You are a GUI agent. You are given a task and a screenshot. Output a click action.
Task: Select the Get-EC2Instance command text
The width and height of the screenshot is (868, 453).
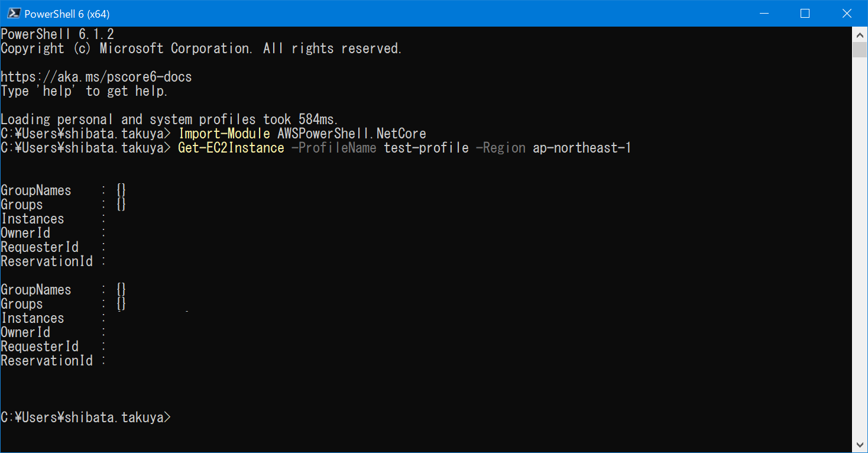pyautogui.click(x=230, y=147)
